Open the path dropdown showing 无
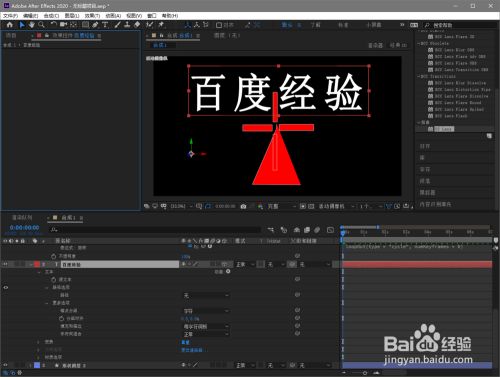Viewport: 500px width, 377px height. (x=206, y=295)
